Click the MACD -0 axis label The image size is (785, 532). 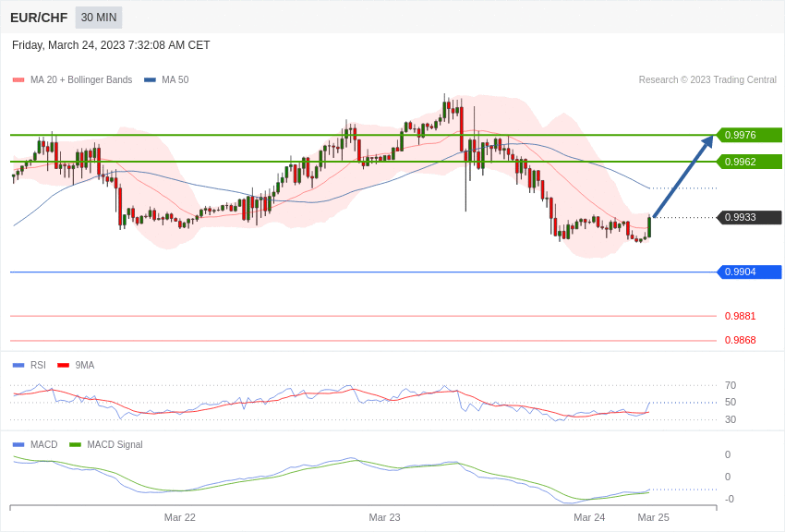tap(730, 499)
